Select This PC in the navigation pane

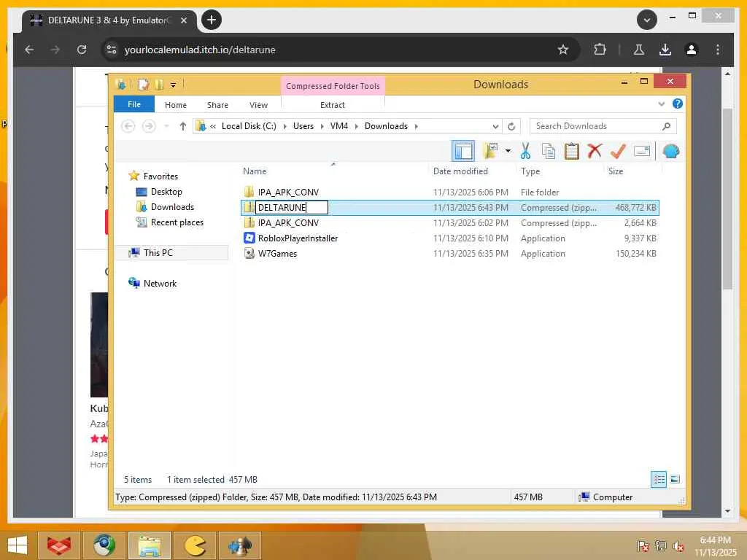coord(158,252)
